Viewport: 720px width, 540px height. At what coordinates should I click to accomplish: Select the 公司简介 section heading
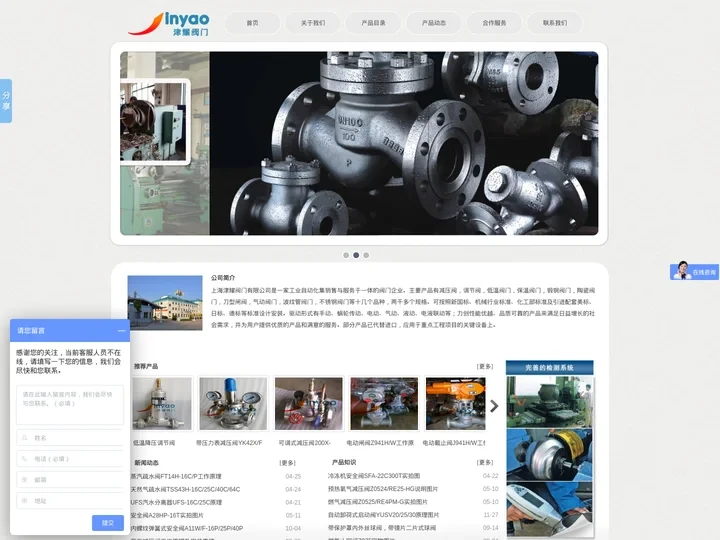coord(223,278)
